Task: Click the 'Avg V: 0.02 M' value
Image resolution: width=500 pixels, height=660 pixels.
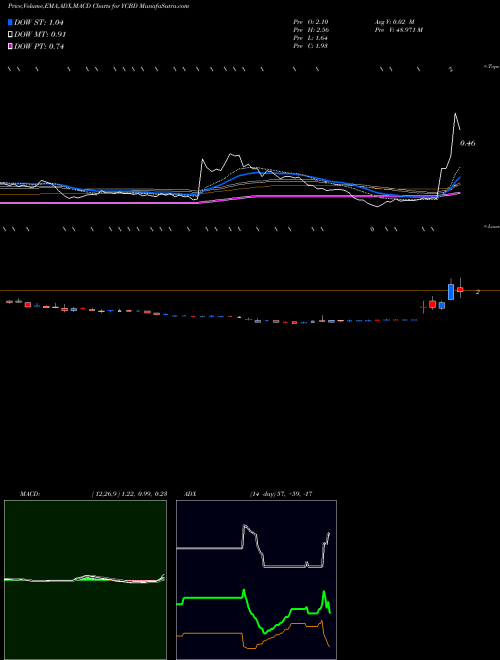Action: [394, 21]
